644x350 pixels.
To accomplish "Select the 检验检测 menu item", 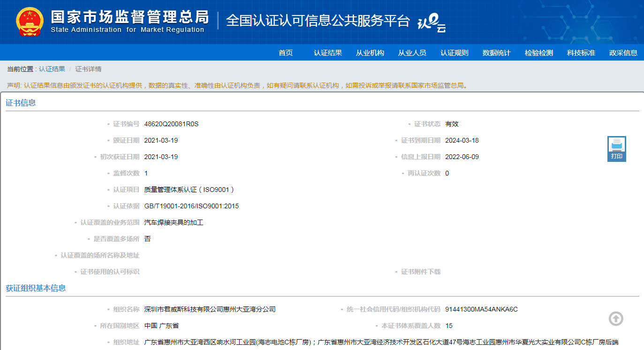I will [x=539, y=53].
